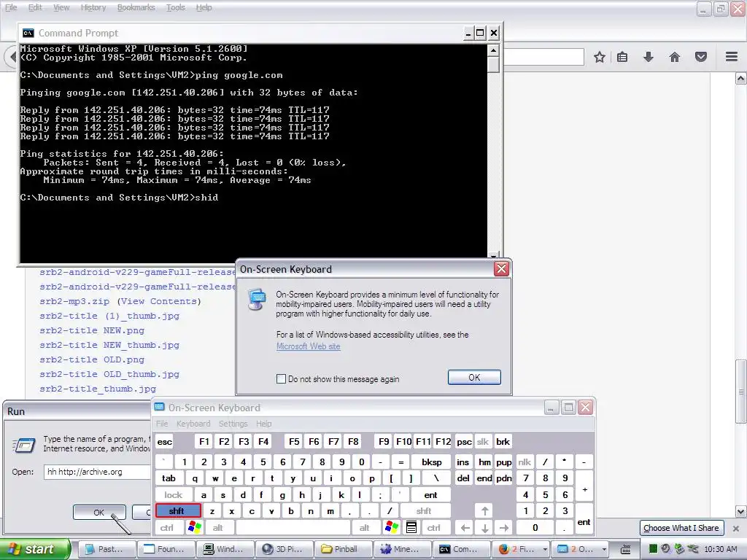This screenshot has height=560, width=747.
Task: Toggle the right shft key on keyboard
Action: (x=424, y=511)
